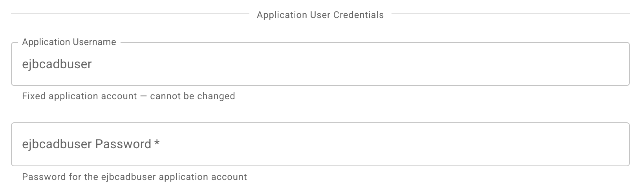Focus the ejbcadbuser Password field
The width and height of the screenshot is (644, 189).
coord(320,144)
